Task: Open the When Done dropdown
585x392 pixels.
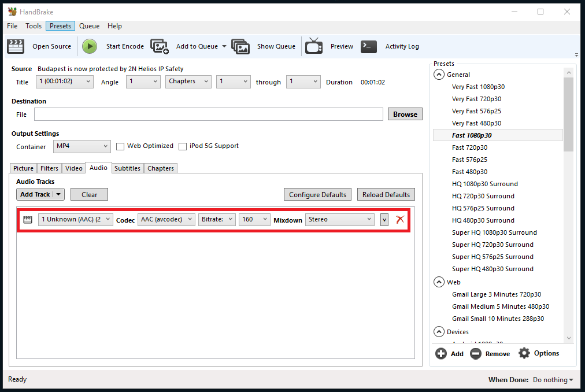Action: 553,380
